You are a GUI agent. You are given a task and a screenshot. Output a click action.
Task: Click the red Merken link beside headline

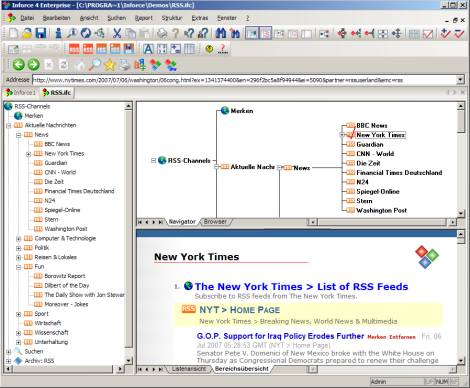(x=377, y=337)
